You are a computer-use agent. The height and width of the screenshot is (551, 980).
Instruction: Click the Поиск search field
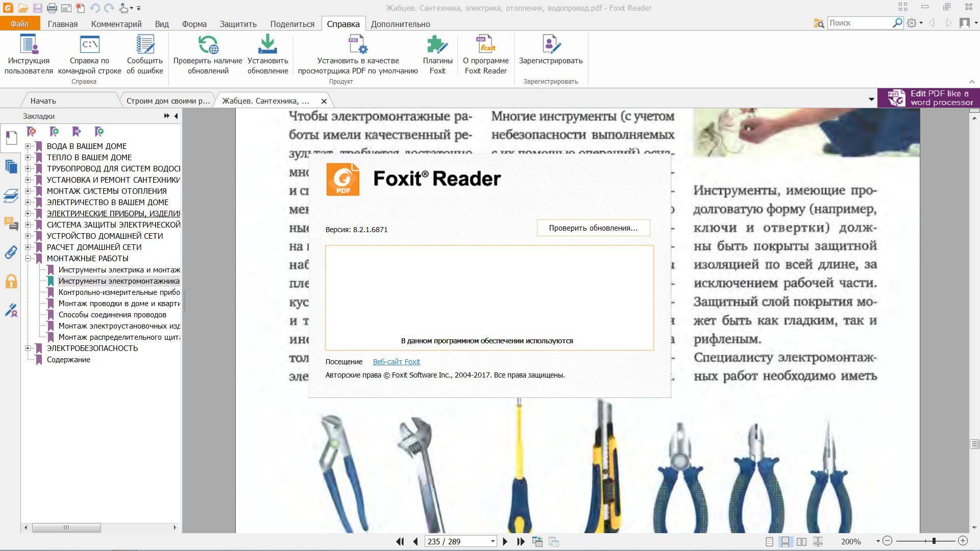click(860, 23)
